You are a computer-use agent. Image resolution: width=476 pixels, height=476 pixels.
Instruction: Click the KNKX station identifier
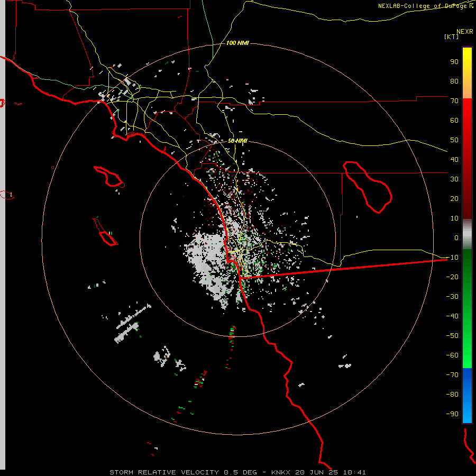pyautogui.click(x=280, y=472)
